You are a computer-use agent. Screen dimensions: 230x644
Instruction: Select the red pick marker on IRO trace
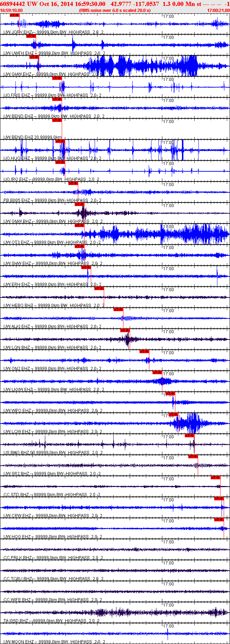[60, 162]
